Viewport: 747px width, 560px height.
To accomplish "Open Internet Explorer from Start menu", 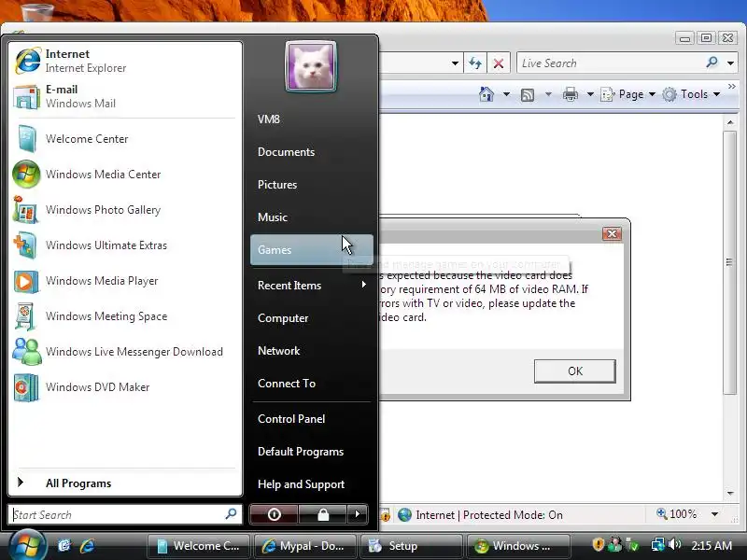I will (x=125, y=61).
